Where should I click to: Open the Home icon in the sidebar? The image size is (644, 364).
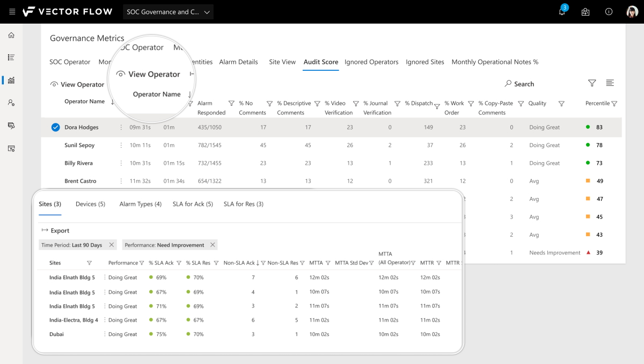pos(11,34)
